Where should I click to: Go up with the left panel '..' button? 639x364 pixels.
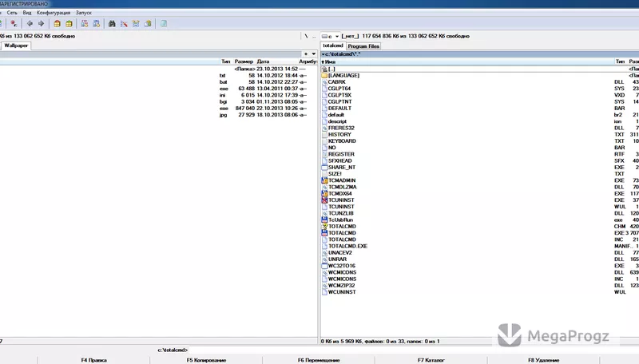[x=314, y=36]
